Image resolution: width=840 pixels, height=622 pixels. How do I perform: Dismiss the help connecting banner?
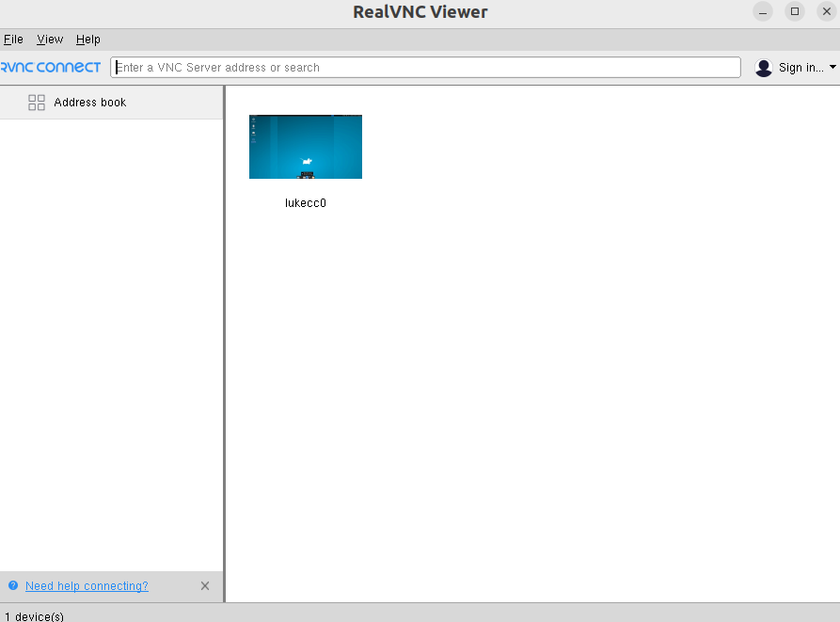[x=205, y=586]
